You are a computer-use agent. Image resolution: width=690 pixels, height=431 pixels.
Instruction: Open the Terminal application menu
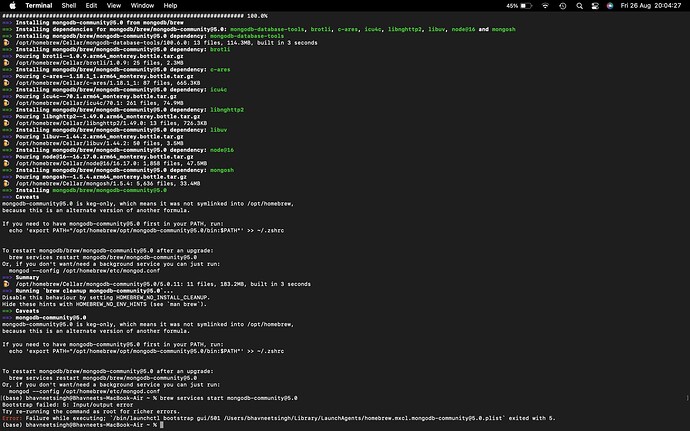tap(39, 5)
